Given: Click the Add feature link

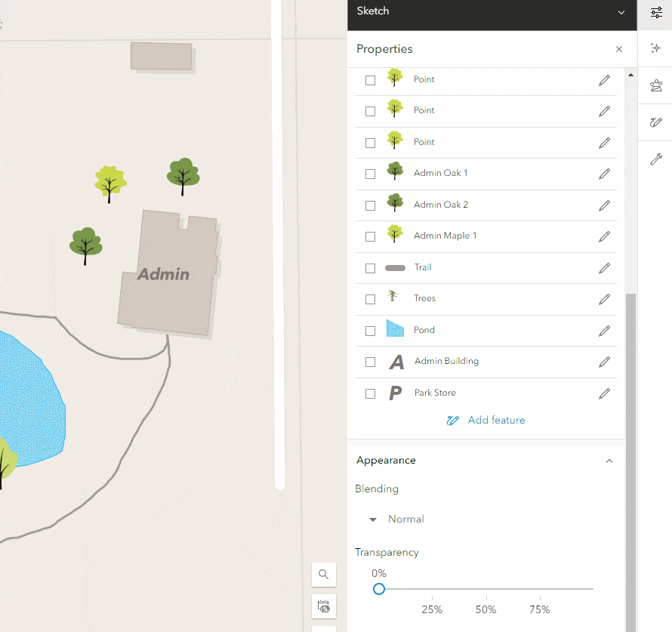Looking at the screenshot, I should (x=486, y=420).
